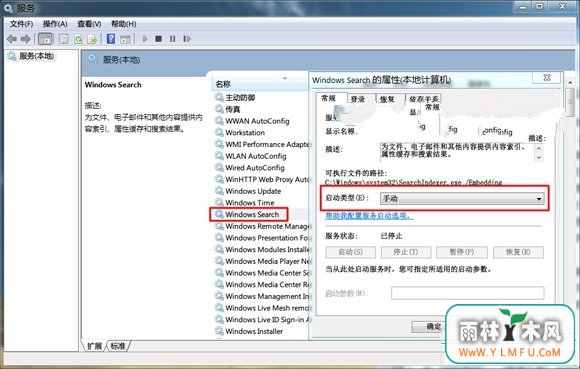The width and height of the screenshot is (580, 369).
Task: Select the Windows Search service
Action: 252,214
